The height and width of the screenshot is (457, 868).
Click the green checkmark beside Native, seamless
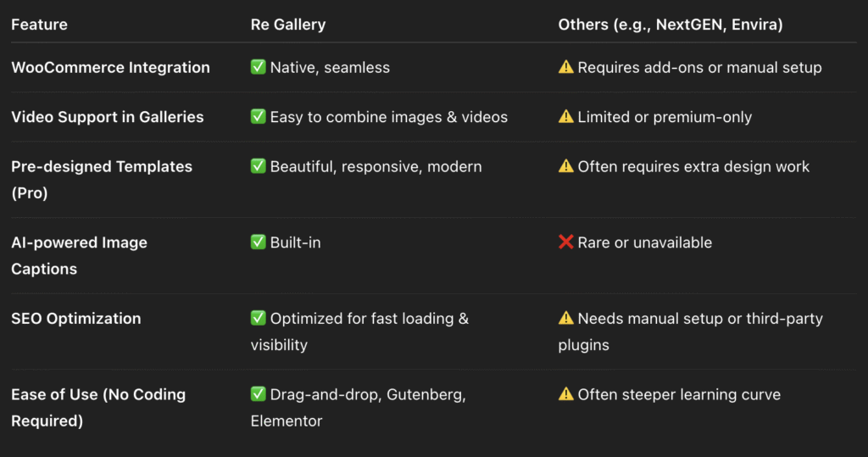click(x=258, y=67)
